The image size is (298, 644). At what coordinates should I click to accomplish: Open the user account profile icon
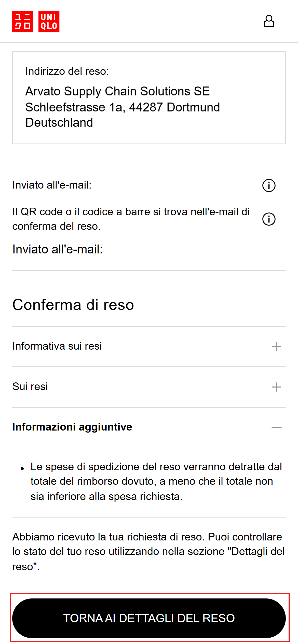click(269, 21)
